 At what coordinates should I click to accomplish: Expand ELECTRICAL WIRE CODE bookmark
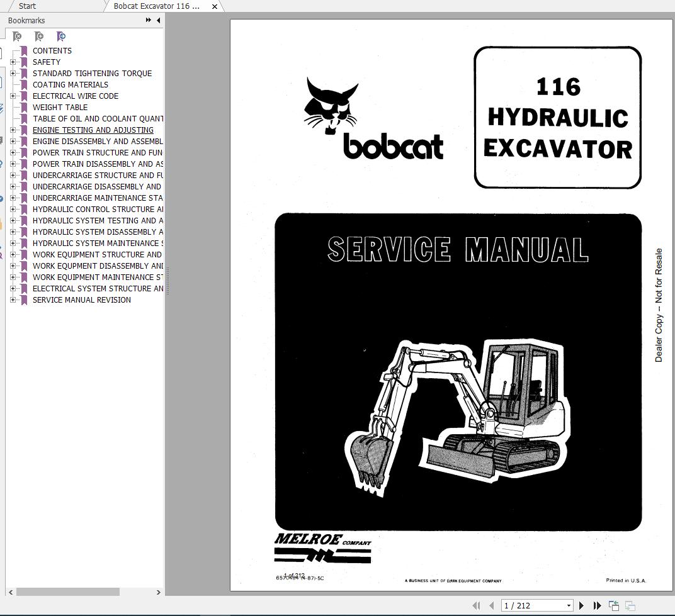click(13, 96)
